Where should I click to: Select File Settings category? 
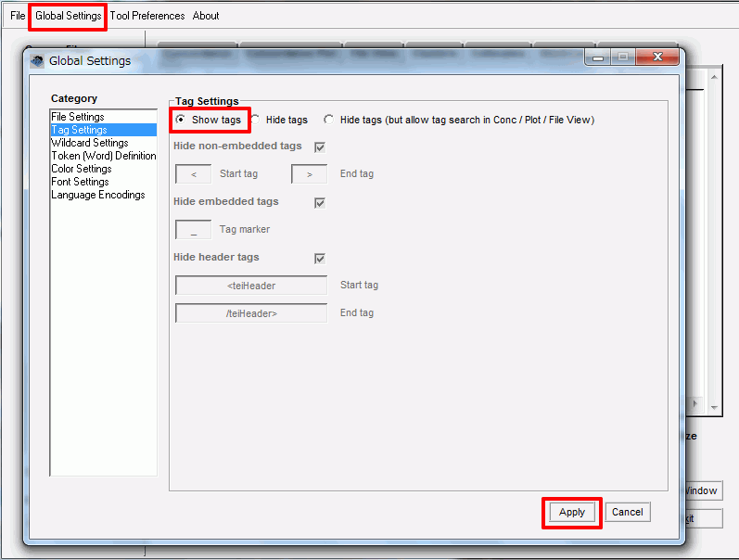tap(78, 117)
